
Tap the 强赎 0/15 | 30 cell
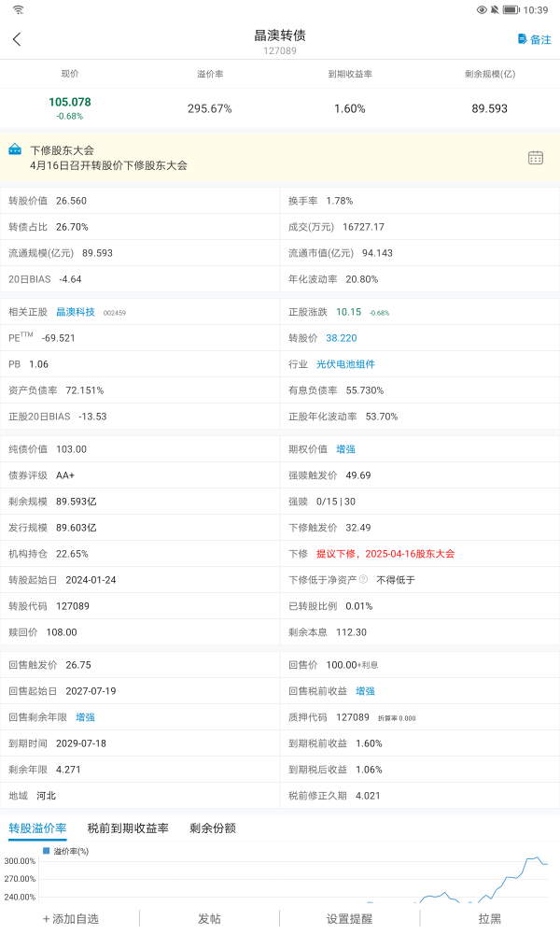420,502
